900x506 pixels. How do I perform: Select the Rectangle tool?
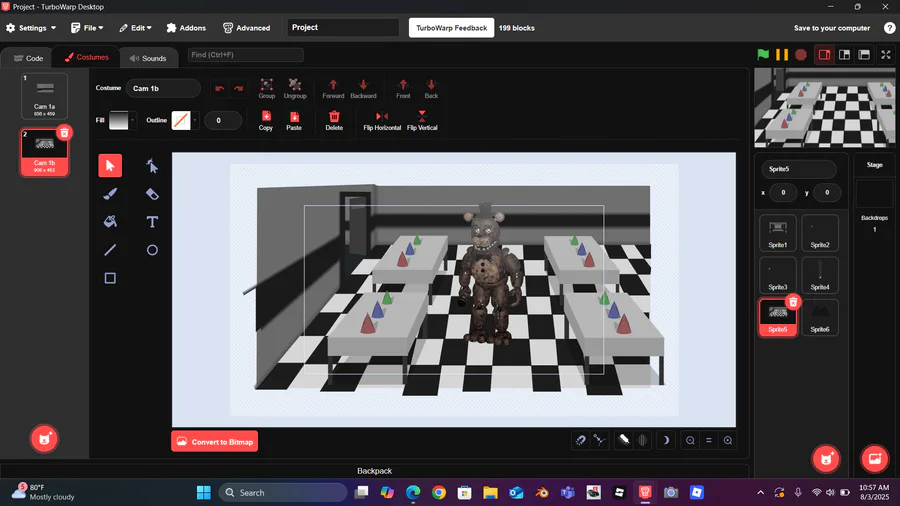tap(110, 278)
